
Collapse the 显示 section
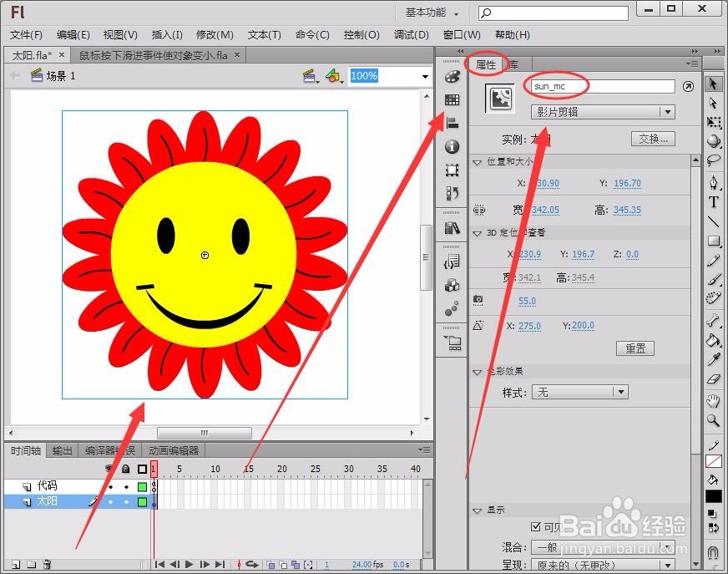click(477, 511)
